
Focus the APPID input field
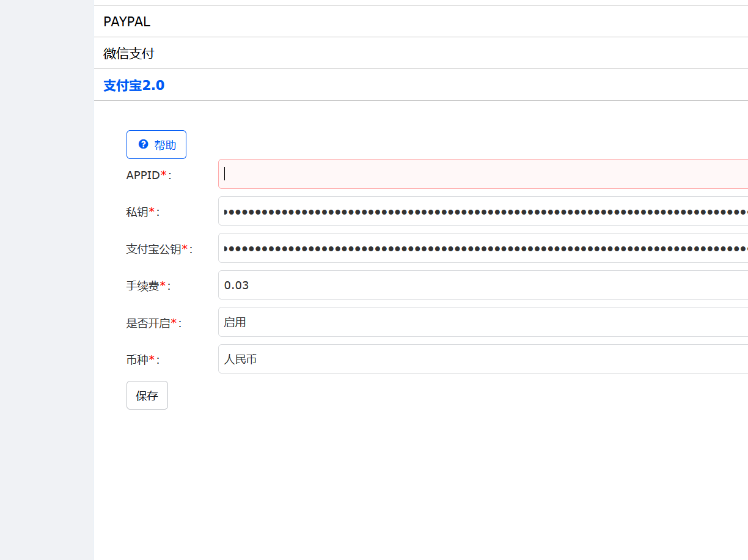[483, 174]
